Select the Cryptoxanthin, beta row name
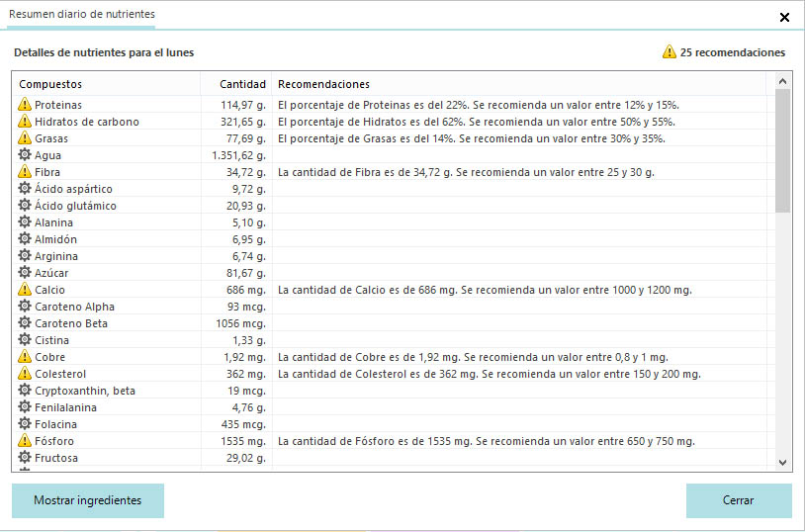Viewport: 805px width, 532px height. coord(85,391)
